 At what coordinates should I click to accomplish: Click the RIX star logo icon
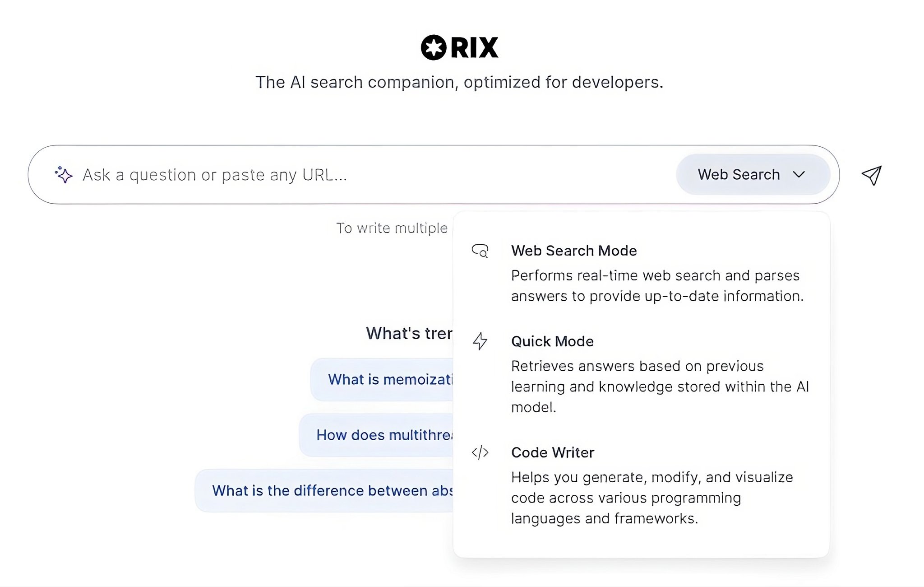tap(434, 47)
